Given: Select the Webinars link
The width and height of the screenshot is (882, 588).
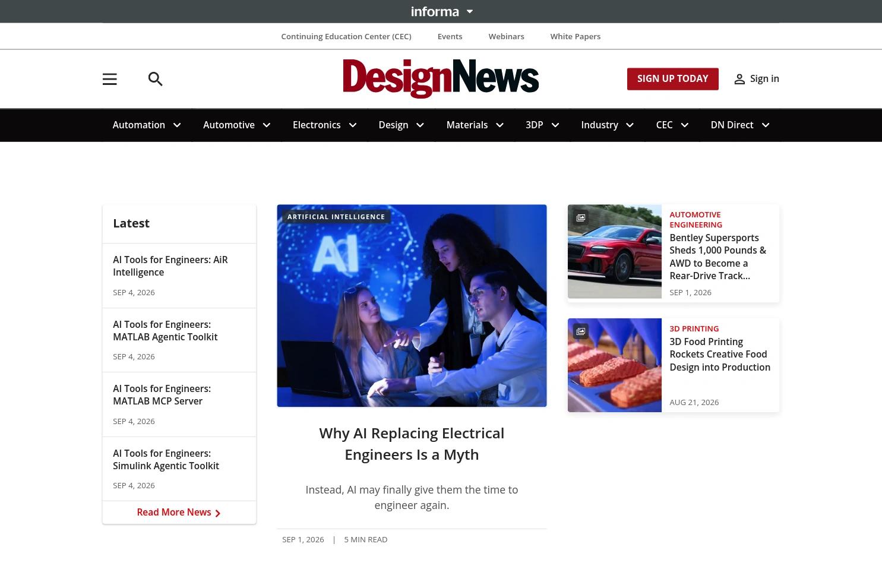Looking at the screenshot, I should [506, 36].
